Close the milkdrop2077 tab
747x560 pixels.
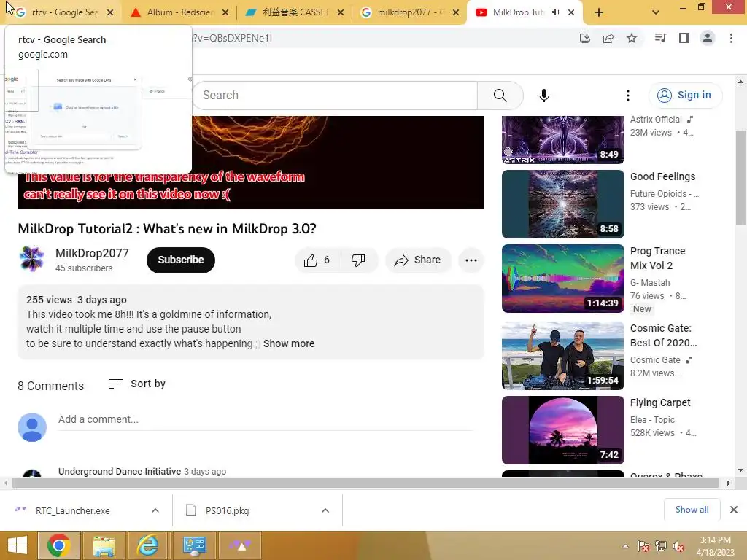[456, 13]
